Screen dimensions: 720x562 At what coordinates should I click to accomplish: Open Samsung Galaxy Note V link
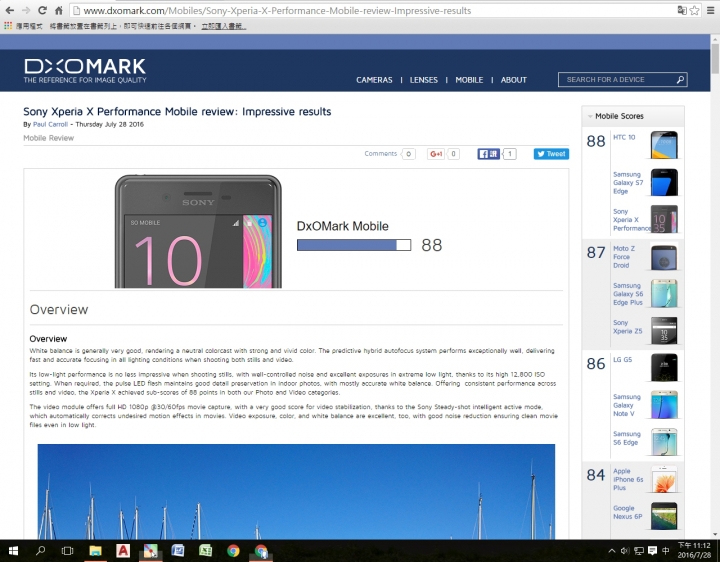(626, 405)
